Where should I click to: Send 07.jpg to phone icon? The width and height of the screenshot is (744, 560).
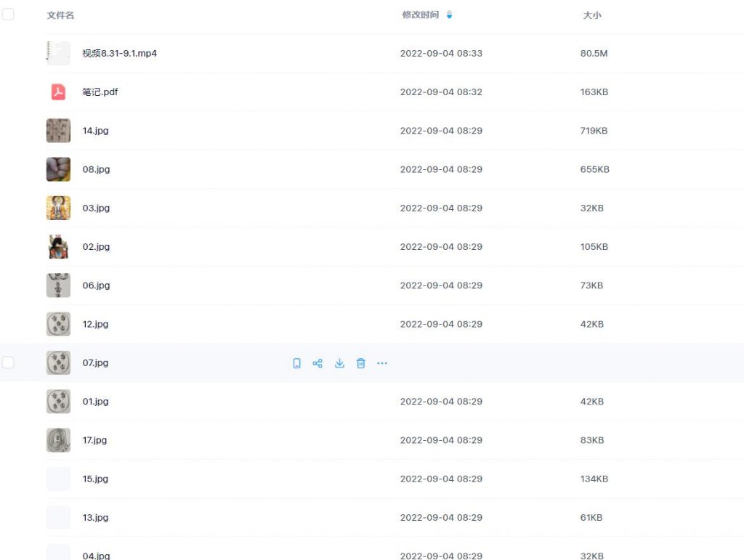(x=296, y=363)
